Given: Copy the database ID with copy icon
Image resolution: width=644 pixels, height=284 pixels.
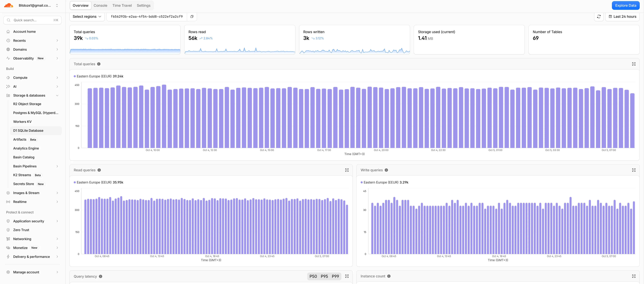Looking at the screenshot, I should pos(192,16).
